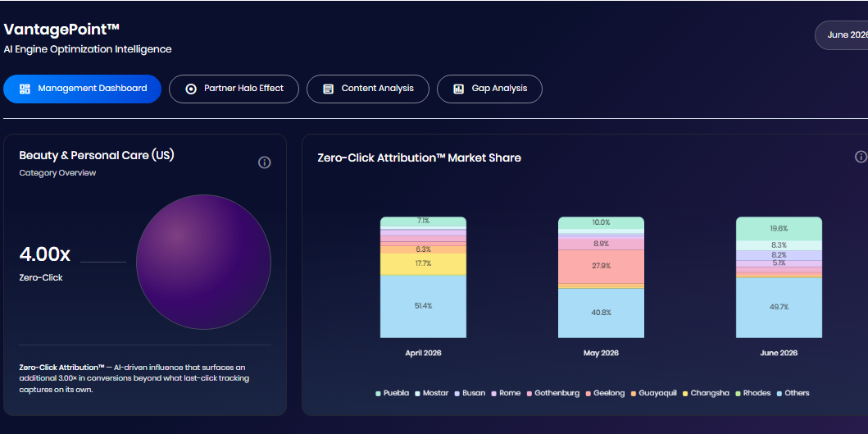Toggle Others legend entry
The width and height of the screenshot is (868, 434).
tap(793, 393)
